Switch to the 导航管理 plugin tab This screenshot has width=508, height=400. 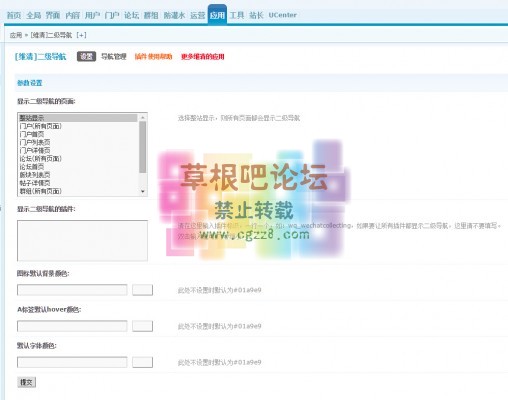coord(114,56)
